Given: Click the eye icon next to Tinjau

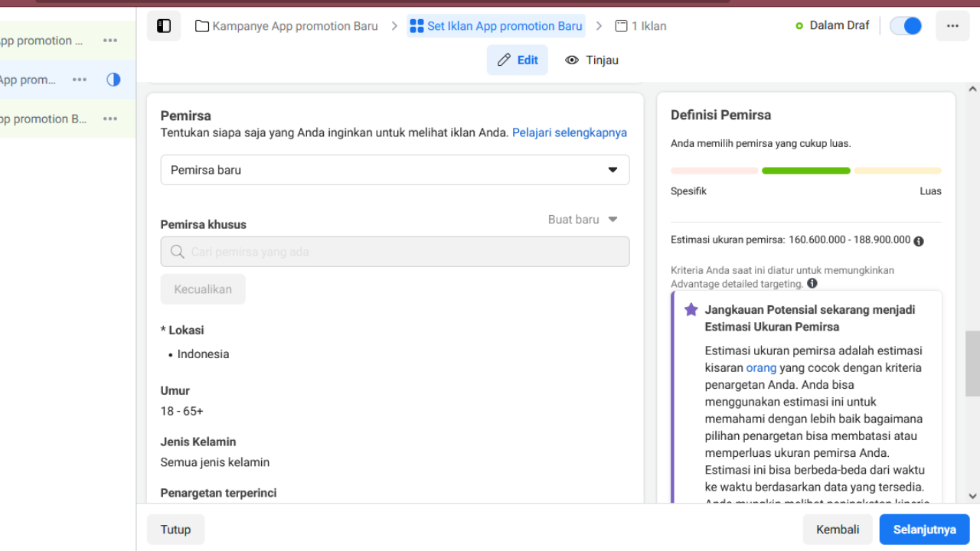Looking at the screenshot, I should click(572, 60).
